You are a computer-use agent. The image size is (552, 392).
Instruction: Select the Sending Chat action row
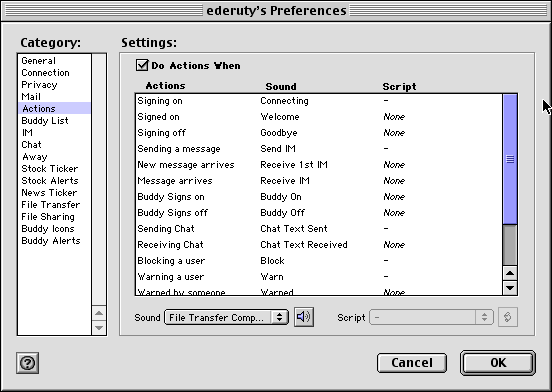click(x=319, y=229)
